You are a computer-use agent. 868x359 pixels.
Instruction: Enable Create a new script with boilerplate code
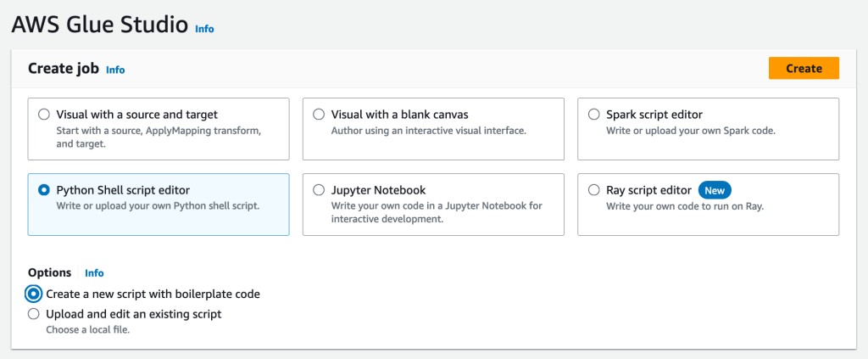coord(34,294)
